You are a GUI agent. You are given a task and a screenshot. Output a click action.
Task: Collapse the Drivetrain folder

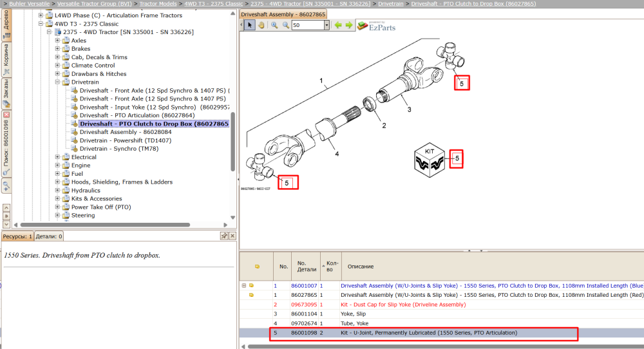57,82
